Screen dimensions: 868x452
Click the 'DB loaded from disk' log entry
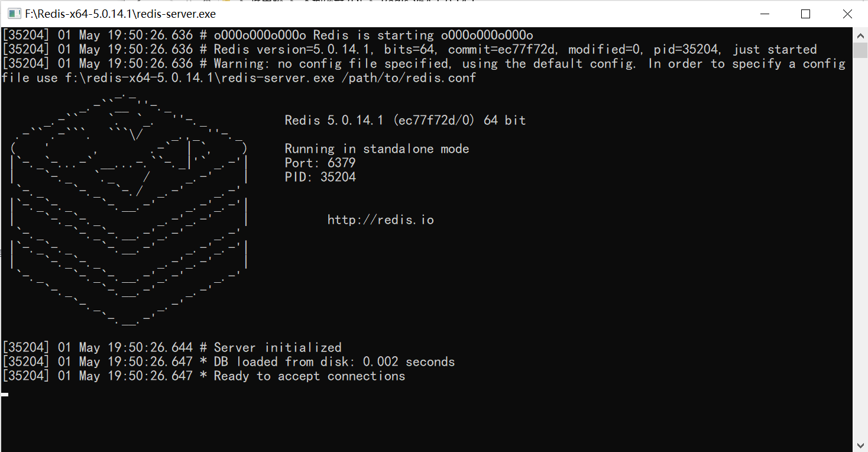click(x=228, y=361)
